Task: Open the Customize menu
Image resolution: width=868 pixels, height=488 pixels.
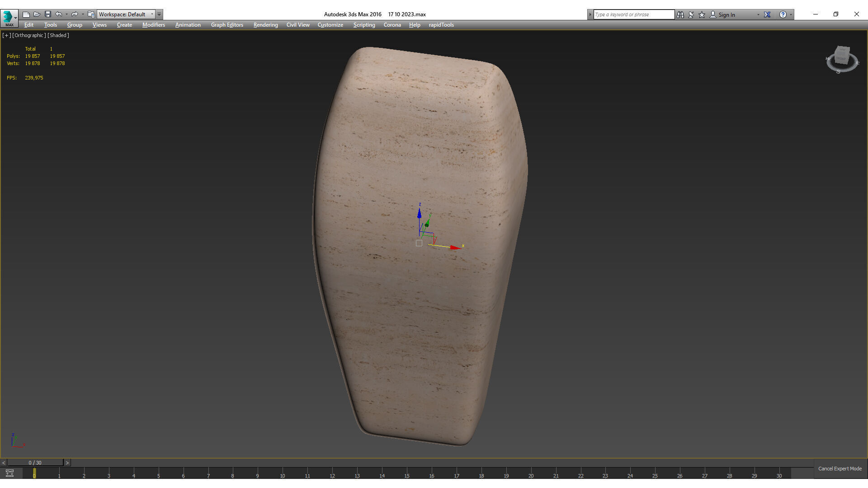Action: click(x=330, y=25)
